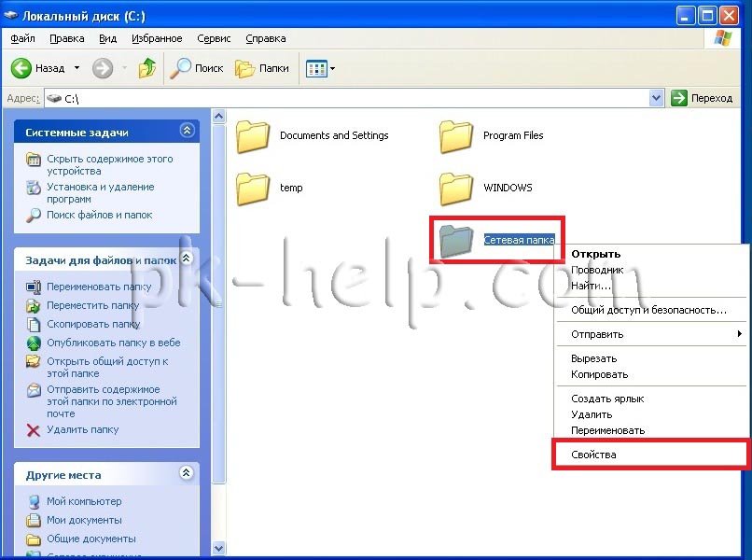Click the Скрыть содержимое этого устройства icon
Viewport: 752px width, 560px height.
(x=33, y=160)
